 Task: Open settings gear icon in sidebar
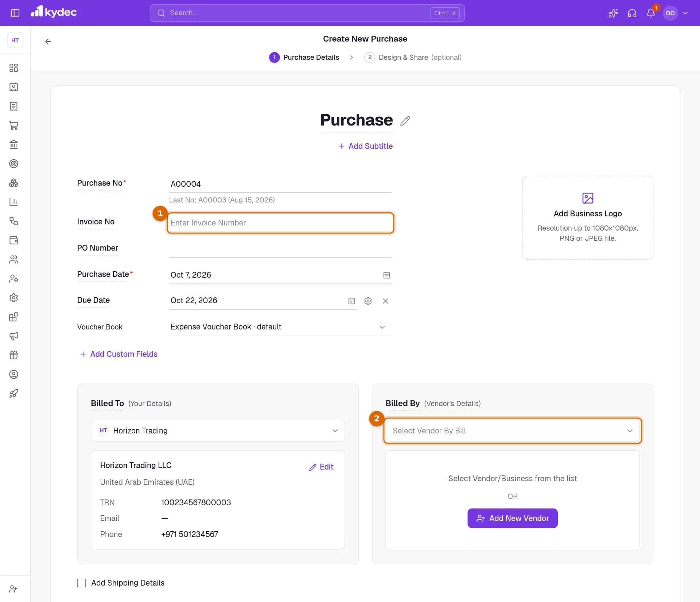pos(13,298)
